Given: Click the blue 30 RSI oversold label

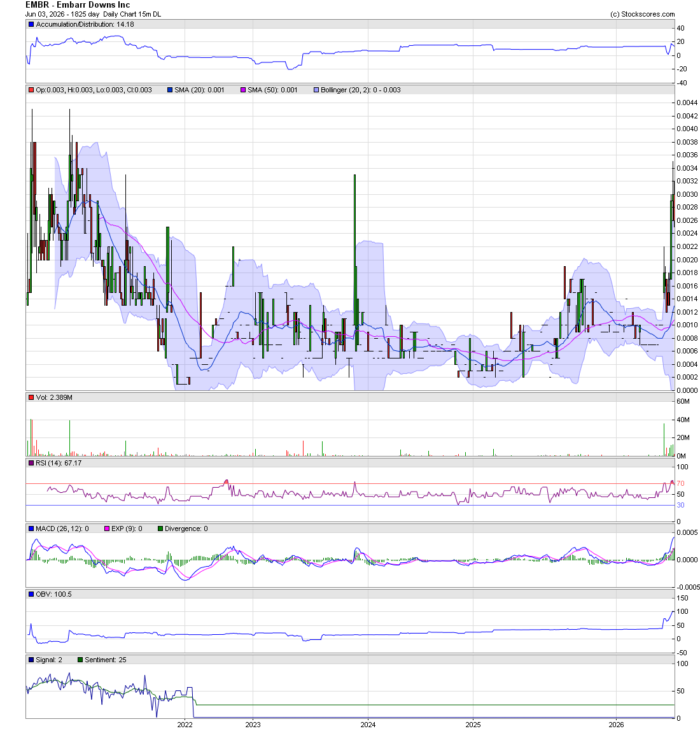Looking at the screenshot, I should (680, 506).
